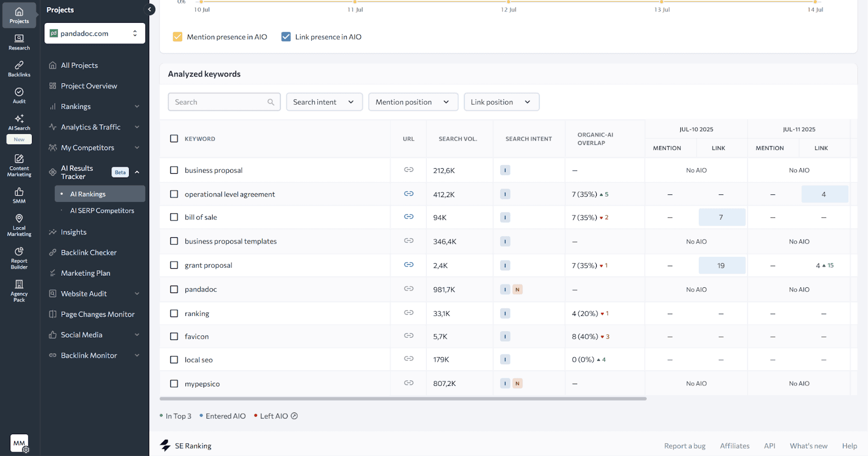The width and height of the screenshot is (868, 456).
Task: Check the operational level agreement row
Action: click(174, 194)
